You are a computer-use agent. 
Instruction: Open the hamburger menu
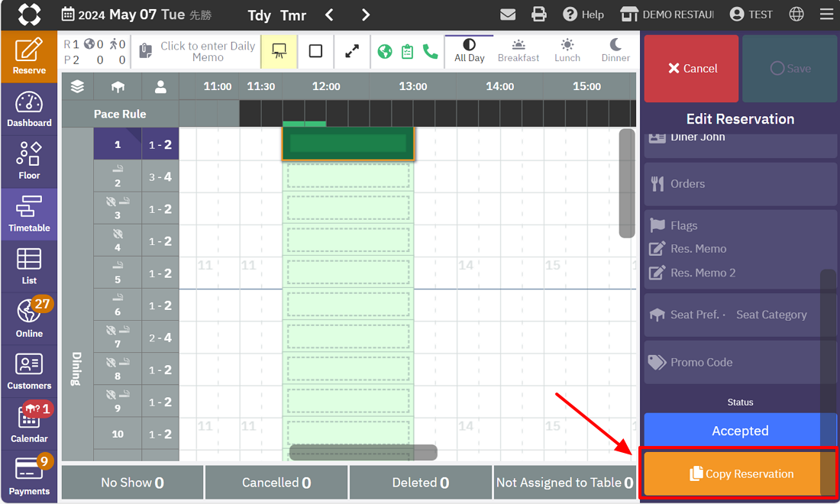pos(826,15)
